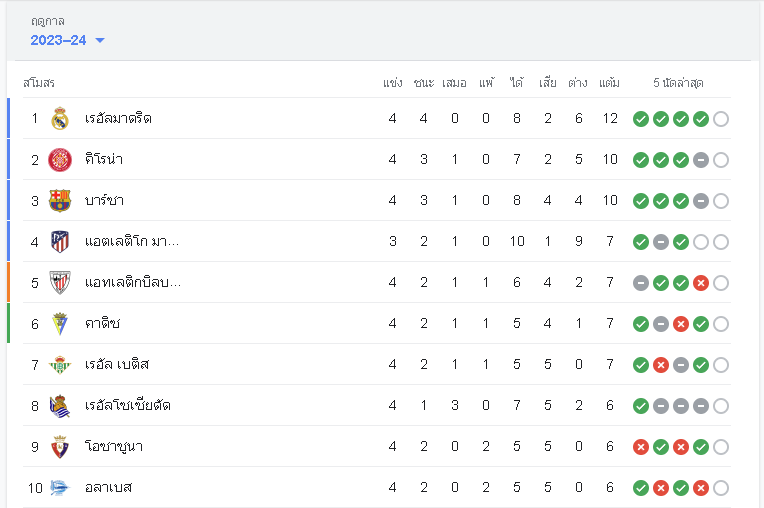The height and width of the screenshot is (508, 764).
Task: Click the Girona club crest
Action: pos(59,160)
